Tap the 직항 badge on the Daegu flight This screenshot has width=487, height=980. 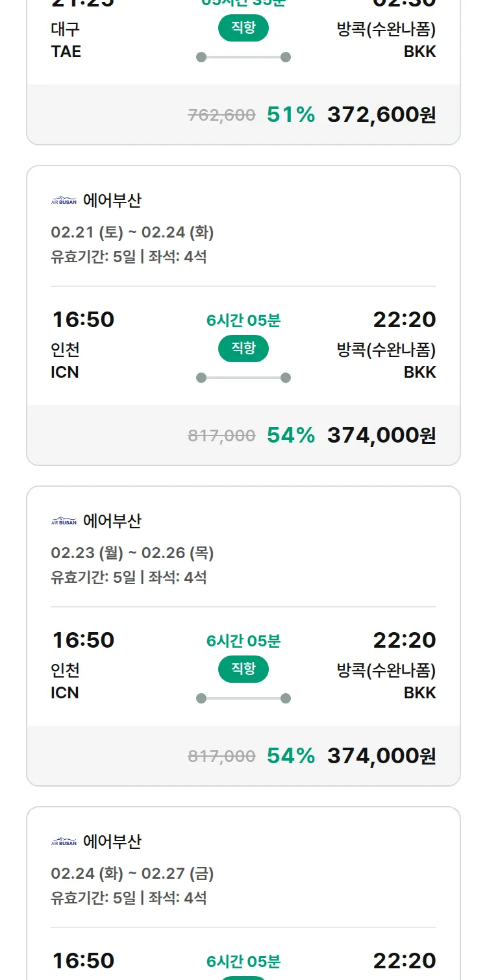(x=243, y=28)
